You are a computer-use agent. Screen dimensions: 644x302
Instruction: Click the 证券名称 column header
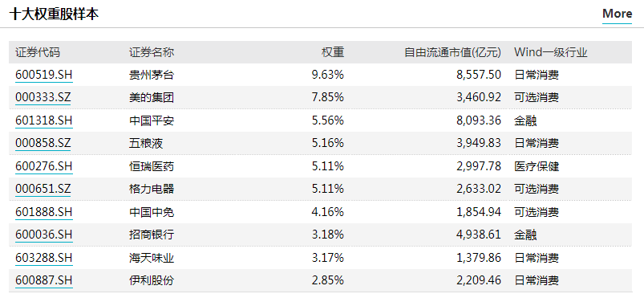click(152, 52)
